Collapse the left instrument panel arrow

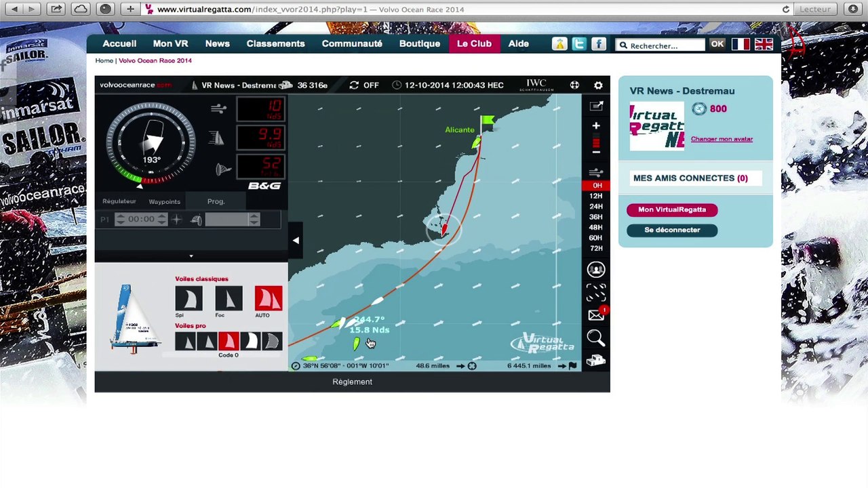[296, 241]
